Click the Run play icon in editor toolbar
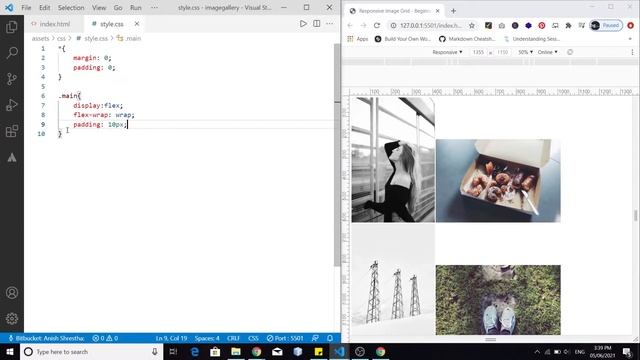The image size is (640, 360). point(303,24)
